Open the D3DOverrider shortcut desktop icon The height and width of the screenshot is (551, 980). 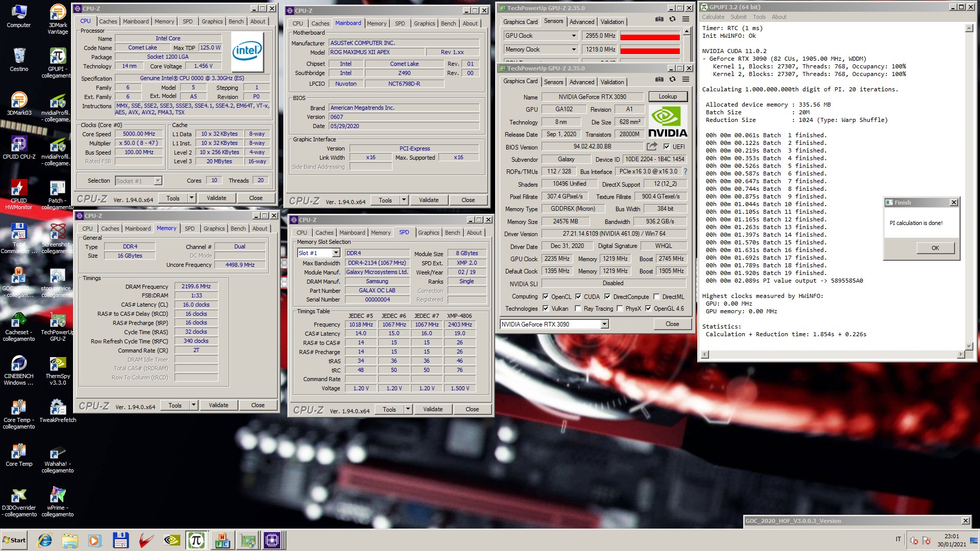pyautogui.click(x=19, y=502)
